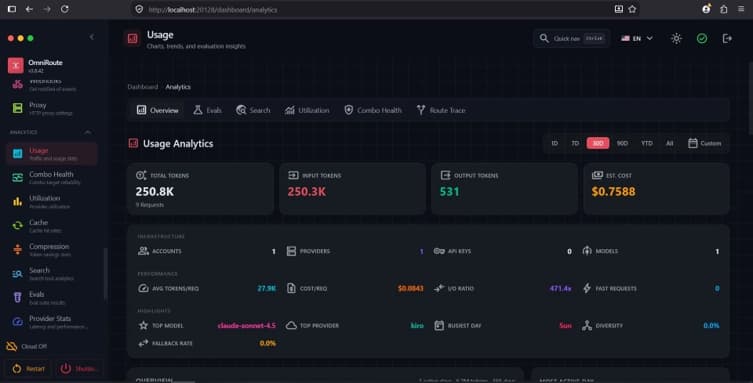Viewport: 753px width, 383px height.
Task: Click the Usage Analytics heading icon
Action: [133, 143]
